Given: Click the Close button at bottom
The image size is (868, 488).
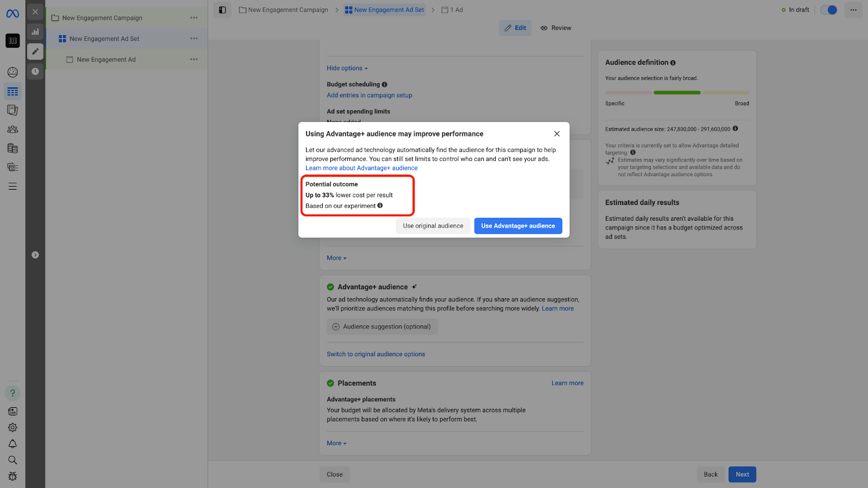Looking at the screenshot, I should 335,474.
